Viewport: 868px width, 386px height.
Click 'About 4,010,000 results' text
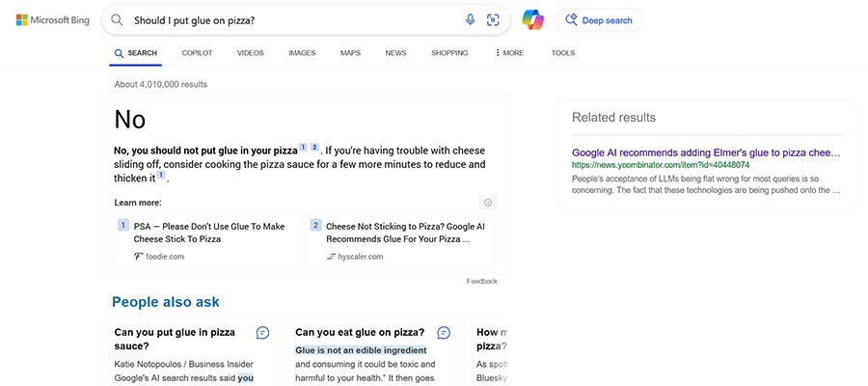coord(160,85)
